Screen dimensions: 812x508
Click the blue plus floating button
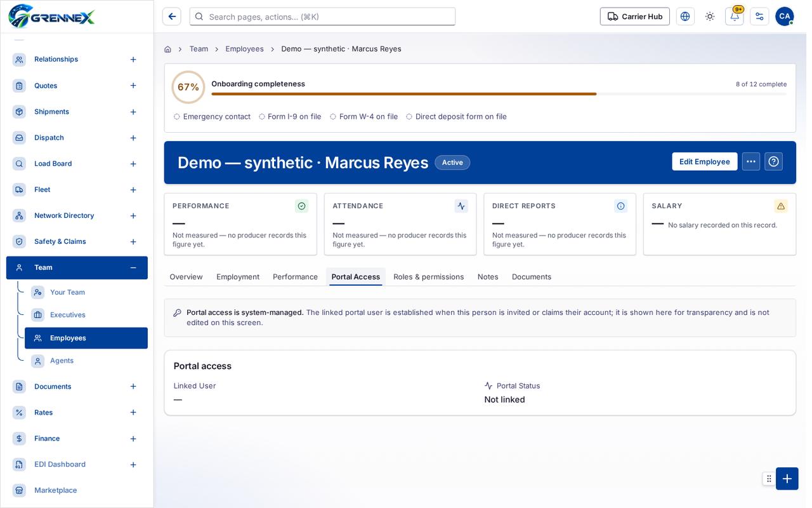click(x=787, y=479)
